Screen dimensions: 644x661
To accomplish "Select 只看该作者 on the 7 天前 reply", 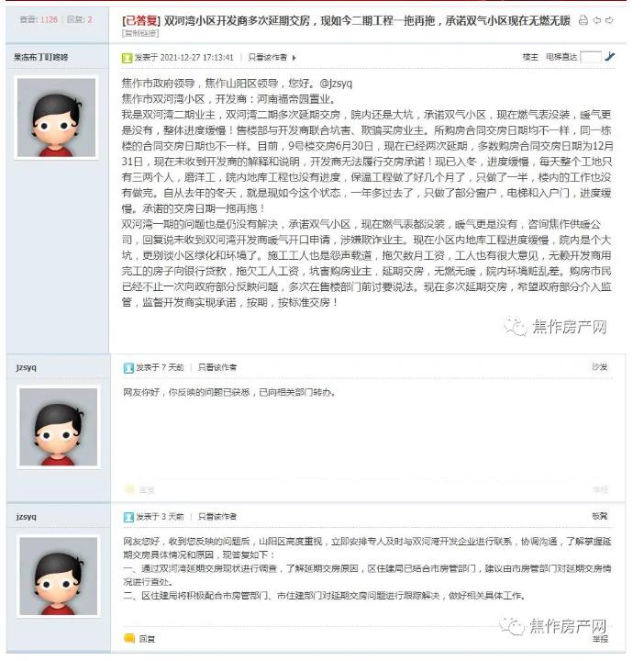I will [217, 367].
